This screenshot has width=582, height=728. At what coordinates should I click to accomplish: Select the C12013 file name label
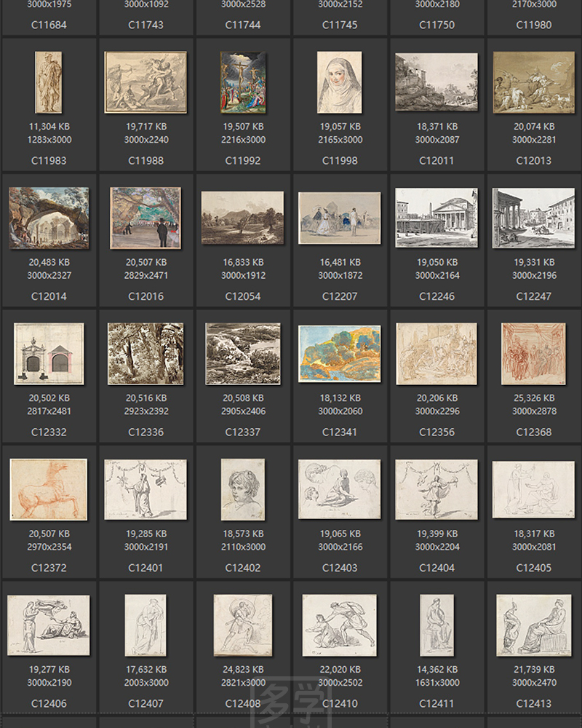pos(533,160)
